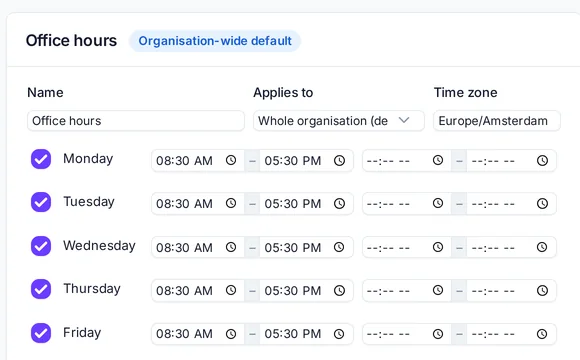Image resolution: width=580 pixels, height=360 pixels.
Task: Open clock picker for Thursday 08:30 AM start
Action: point(231,290)
